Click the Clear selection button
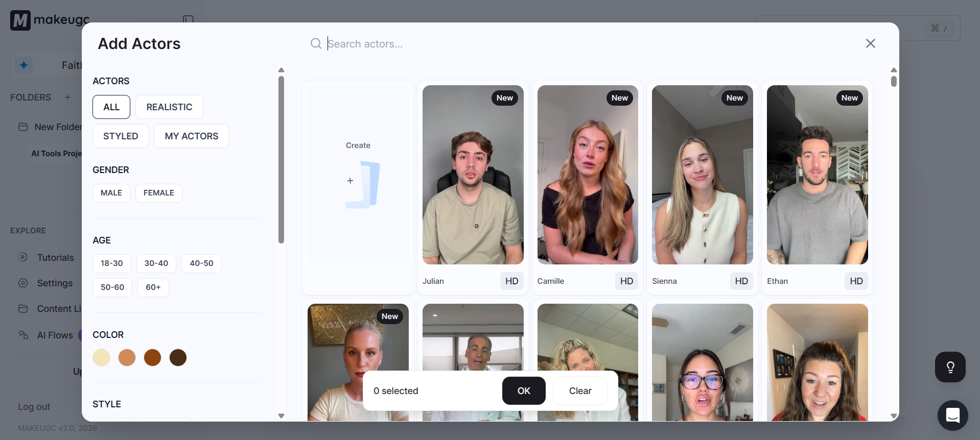Screen dimensions: 980x440 click(x=580, y=390)
